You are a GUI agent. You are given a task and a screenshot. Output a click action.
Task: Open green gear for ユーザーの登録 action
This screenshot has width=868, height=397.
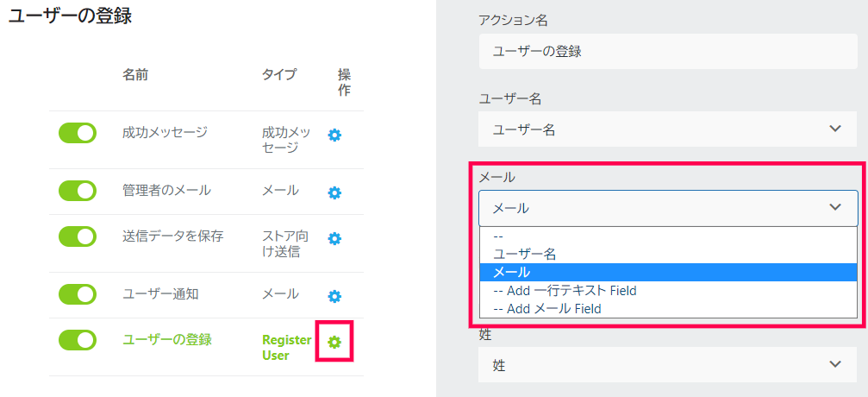click(334, 342)
